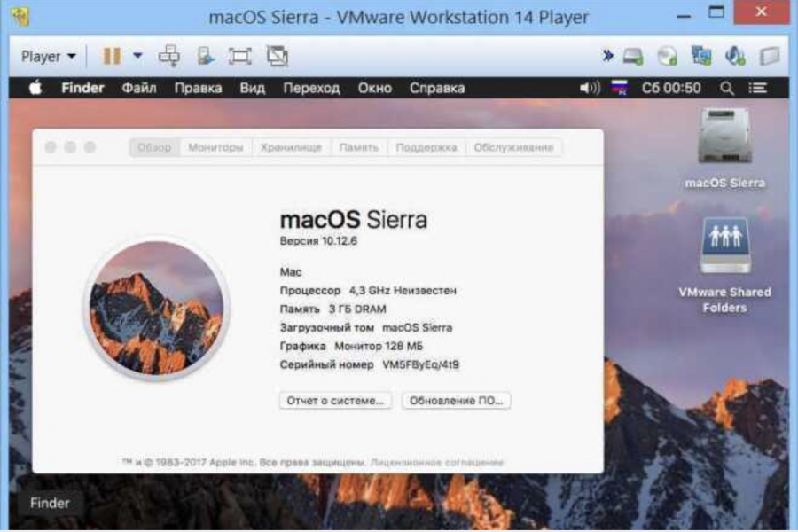Open Notification Center list icon
The width and height of the screenshot is (798, 532).
click(x=758, y=88)
